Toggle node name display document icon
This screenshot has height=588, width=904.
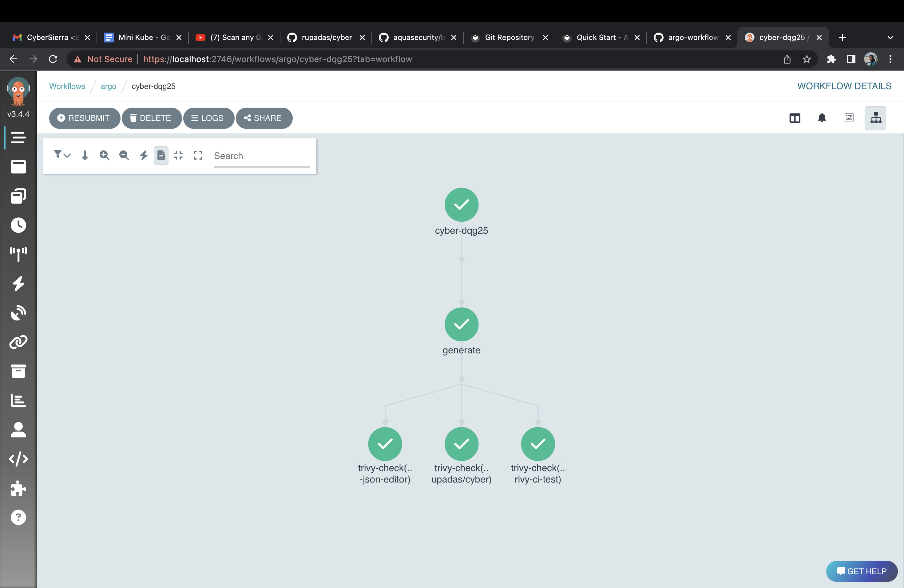(161, 155)
